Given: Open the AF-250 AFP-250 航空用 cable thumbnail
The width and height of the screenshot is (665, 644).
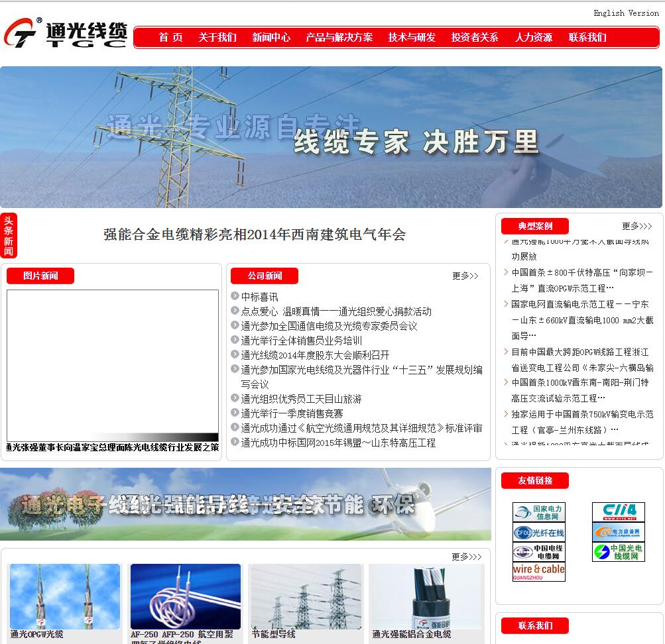Looking at the screenshot, I should [x=186, y=596].
